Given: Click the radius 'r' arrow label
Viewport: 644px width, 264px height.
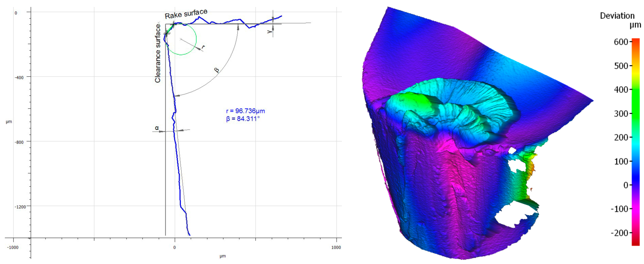Looking at the screenshot, I should click(x=203, y=47).
